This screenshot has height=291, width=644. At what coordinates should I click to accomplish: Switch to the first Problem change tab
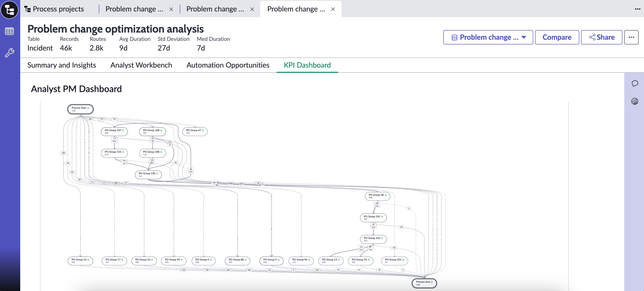point(134,9)
